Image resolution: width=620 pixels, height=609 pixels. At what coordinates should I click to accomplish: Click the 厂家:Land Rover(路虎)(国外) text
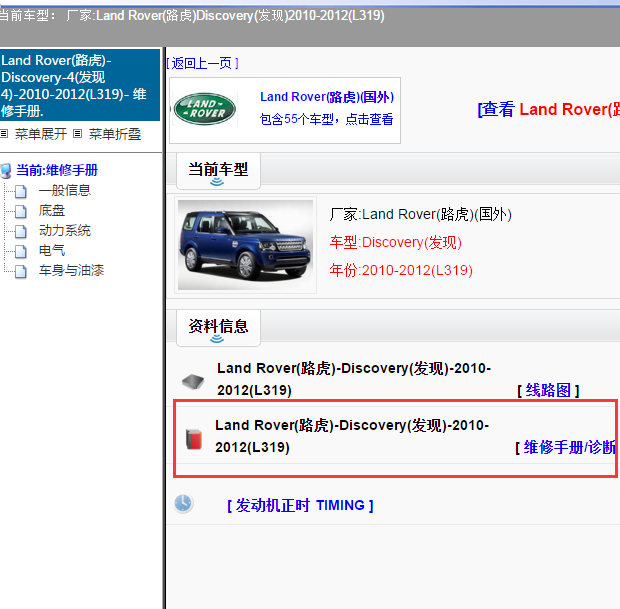tap(421, 214)
